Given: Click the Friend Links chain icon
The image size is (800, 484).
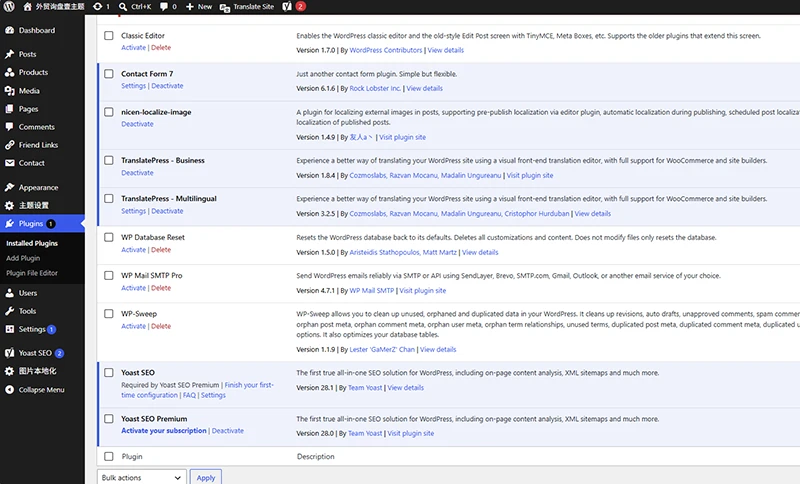Looking at the screenshot, I should [9, 145].
